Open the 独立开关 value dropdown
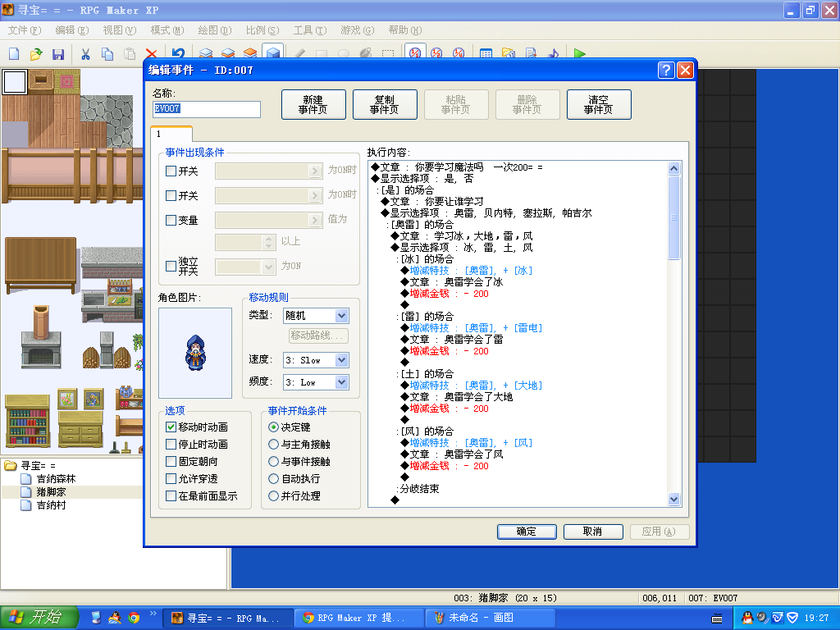The width and height of the screenshot is (840, 630). click(269, 267)
